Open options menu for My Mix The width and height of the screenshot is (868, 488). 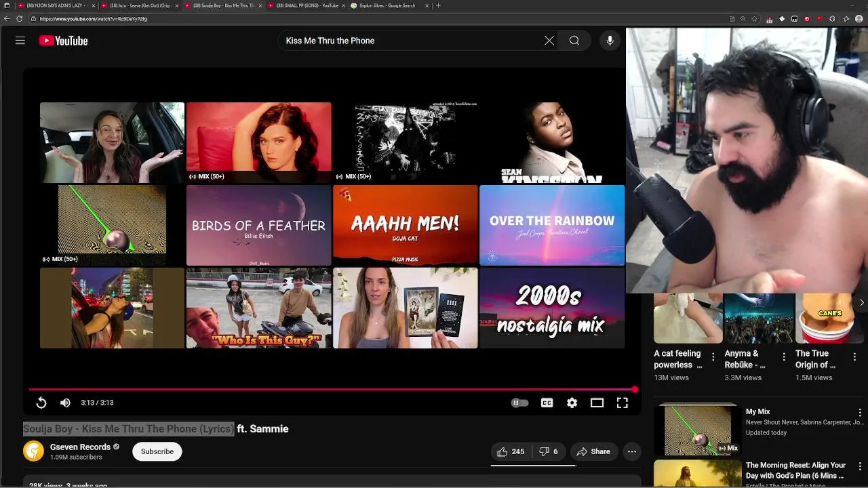(x=860, y=413)
